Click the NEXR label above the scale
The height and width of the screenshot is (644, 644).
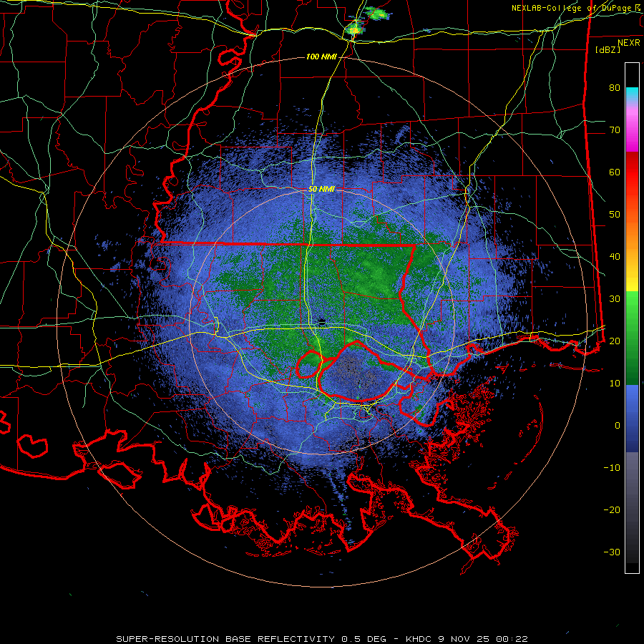coord(629,43)
